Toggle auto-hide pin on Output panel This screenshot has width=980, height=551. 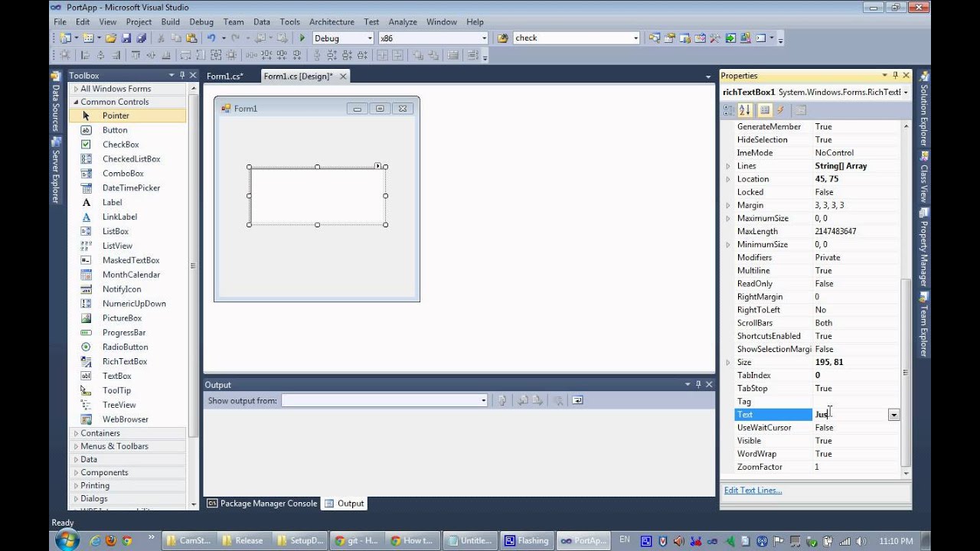697,384
